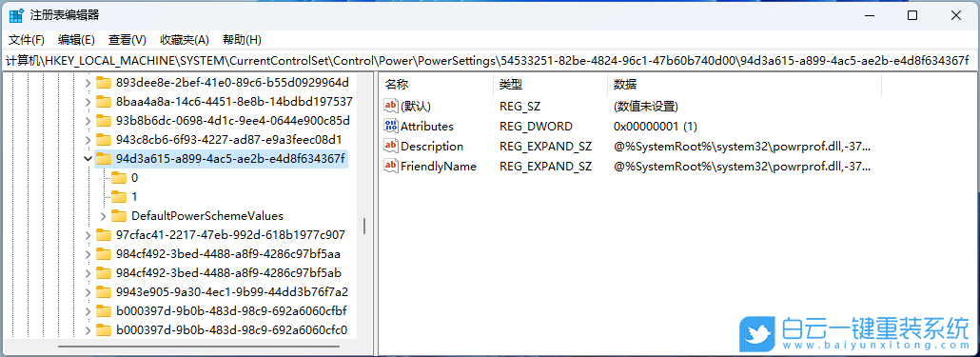Expand key b000397d-9b0b-483d-98c9-692a6060cfc0
Image resolution: width=980 pixels, height=357 pixels.
88,330
